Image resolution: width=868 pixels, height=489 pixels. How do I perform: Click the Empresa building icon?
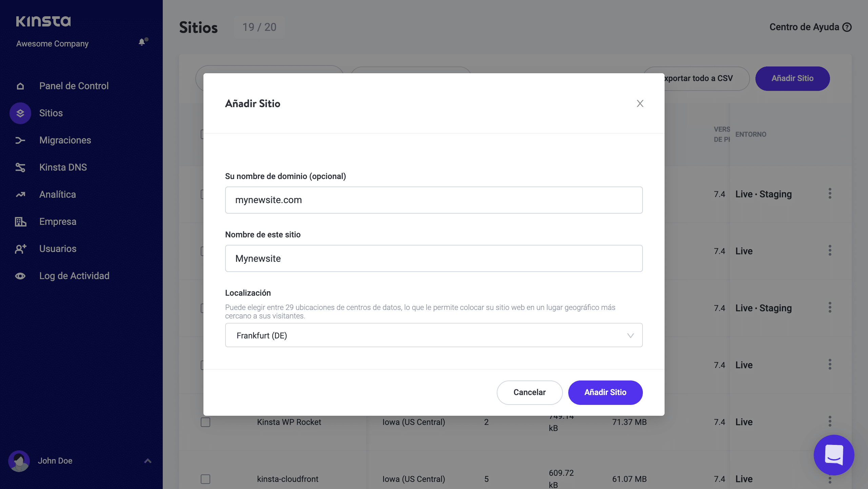(x=20, y=222)
